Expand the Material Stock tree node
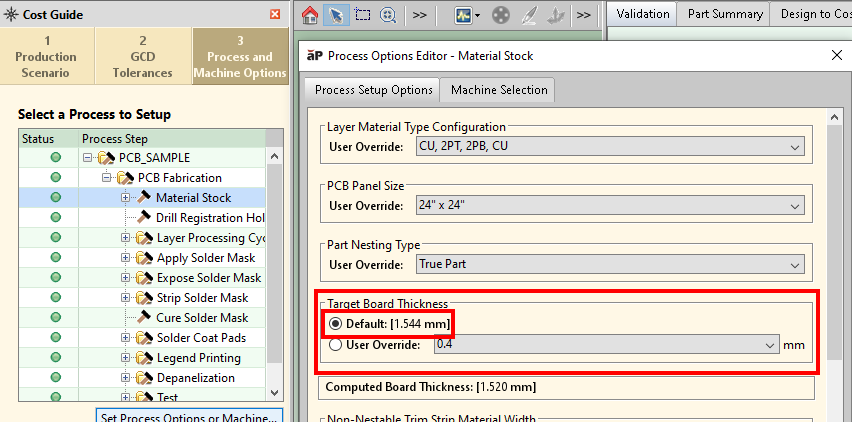The image size is (852, 422). [x=126, y=198]
